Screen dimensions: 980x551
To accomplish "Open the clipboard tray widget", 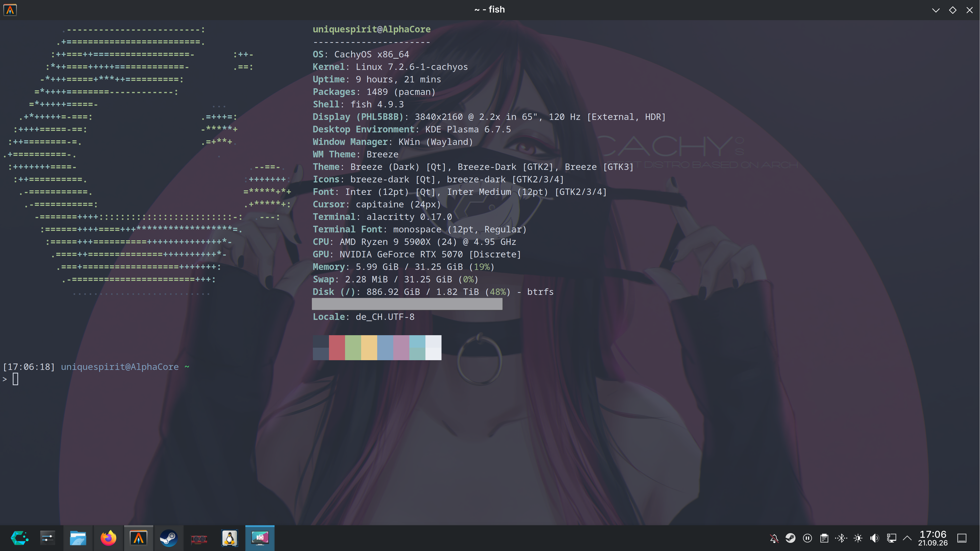I will (824, 538).
